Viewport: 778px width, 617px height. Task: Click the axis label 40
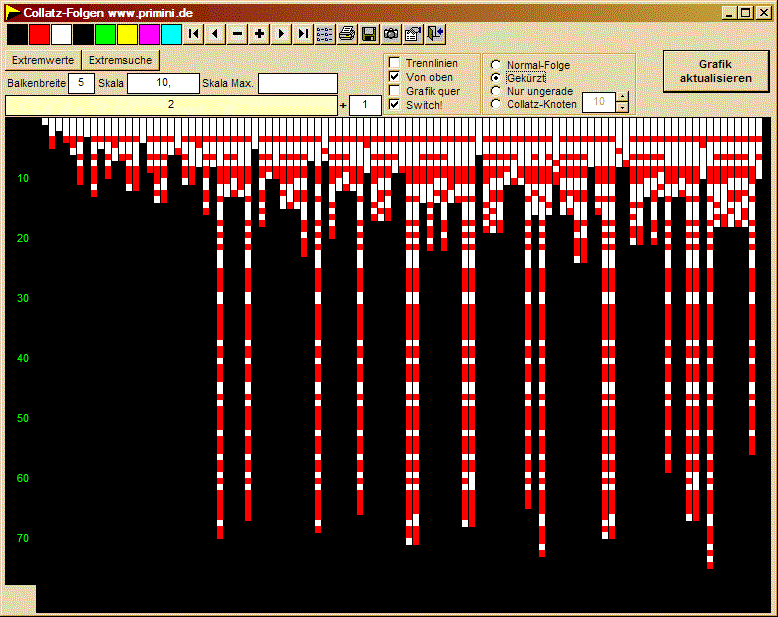pos(23,358)
